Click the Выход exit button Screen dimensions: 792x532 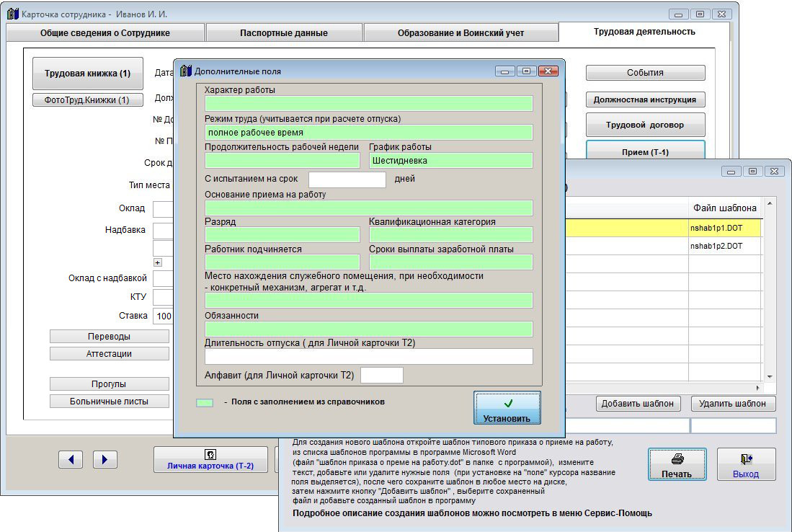click(x=746, y=465)
